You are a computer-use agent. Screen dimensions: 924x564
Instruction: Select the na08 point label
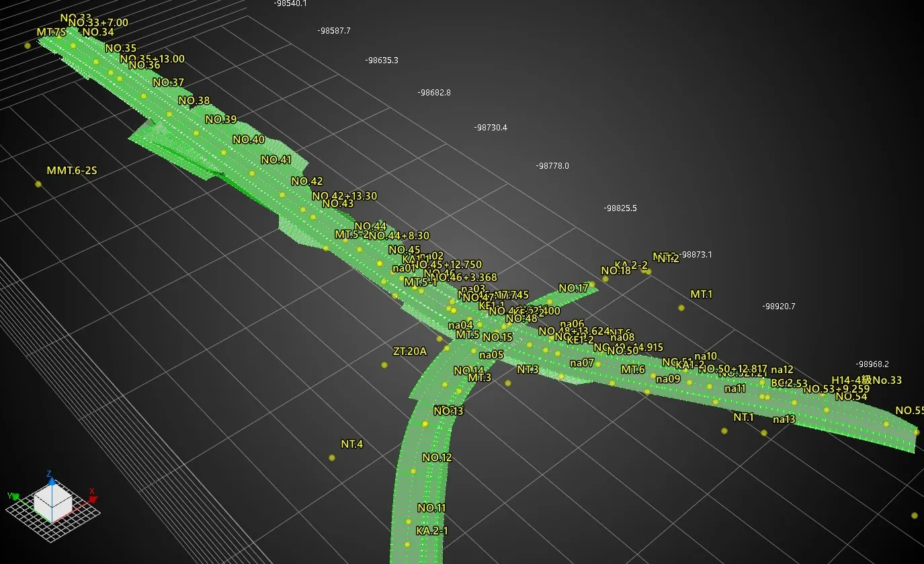[x=622, y=337]
